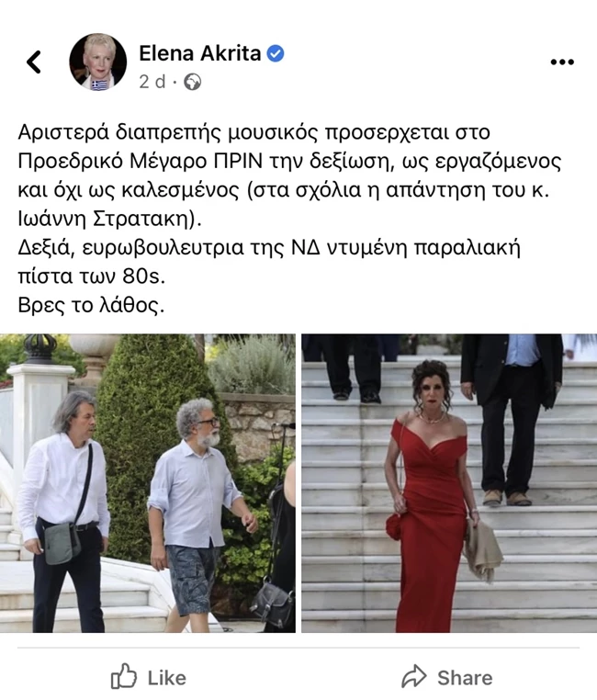Open the right photo of woman in red dress
597x700 pixels.
(x=449, y=483)
